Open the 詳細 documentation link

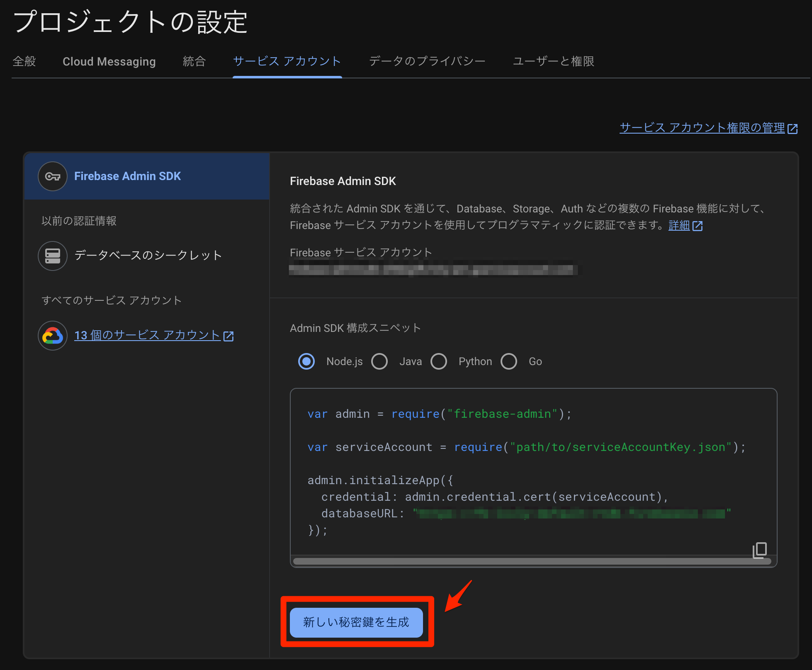678,225
